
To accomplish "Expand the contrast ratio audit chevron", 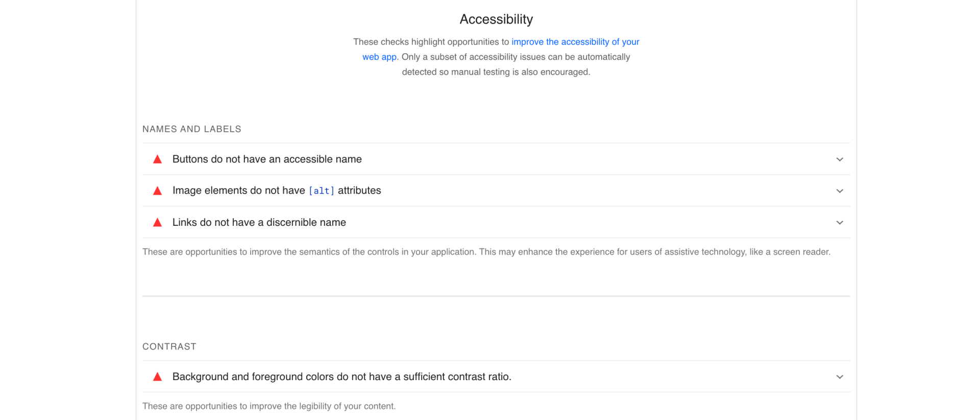I will (x=840, y=377).
